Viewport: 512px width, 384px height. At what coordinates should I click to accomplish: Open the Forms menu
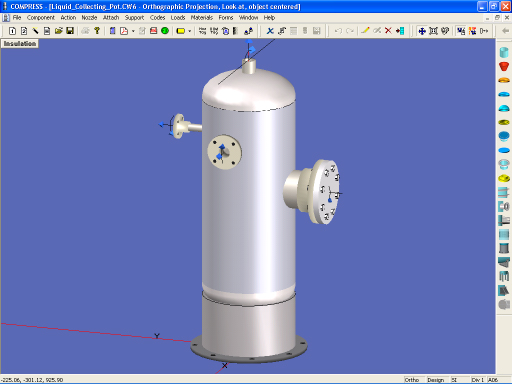click(x=226, y=18)
